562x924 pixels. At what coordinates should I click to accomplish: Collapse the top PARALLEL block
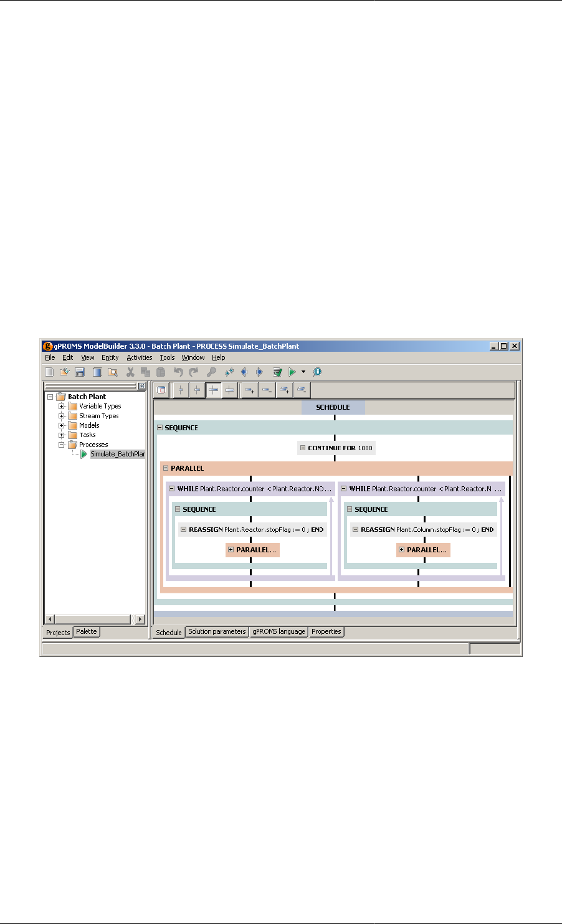click(x=166, y=468)
